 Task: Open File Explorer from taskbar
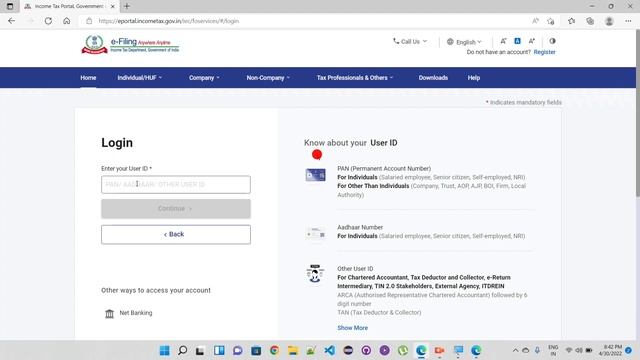293,350
